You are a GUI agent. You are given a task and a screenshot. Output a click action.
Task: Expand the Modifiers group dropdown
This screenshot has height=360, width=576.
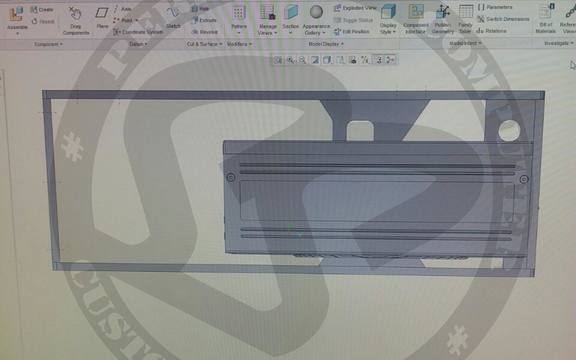(x=239, y=44)
